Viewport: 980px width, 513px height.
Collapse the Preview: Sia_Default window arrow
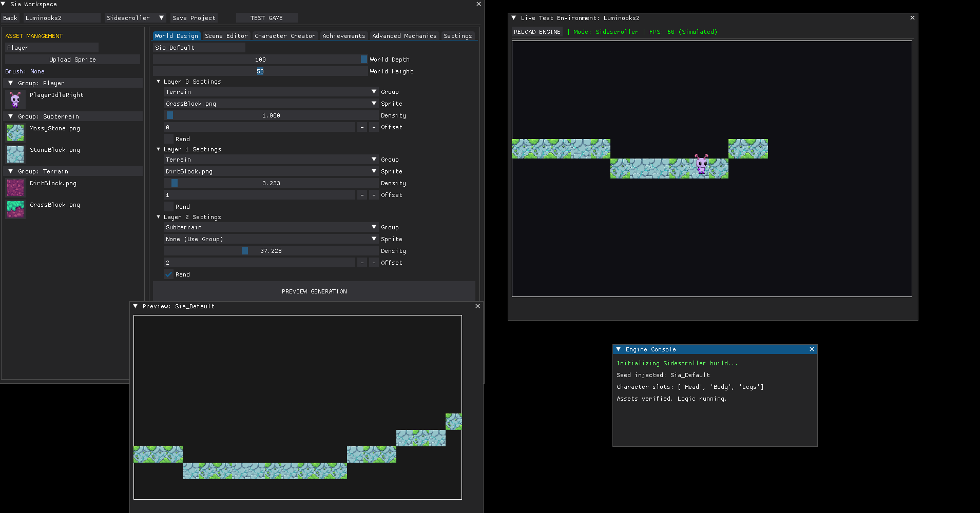pos(136,306)
